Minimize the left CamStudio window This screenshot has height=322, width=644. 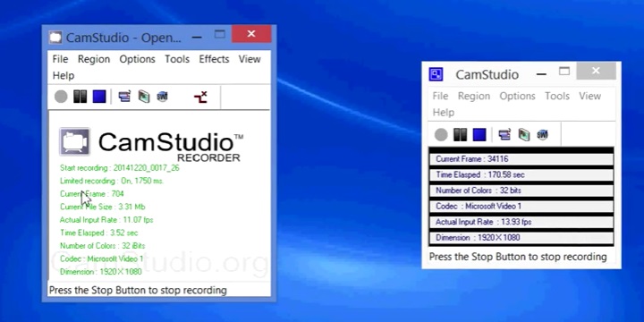point(197,38)
